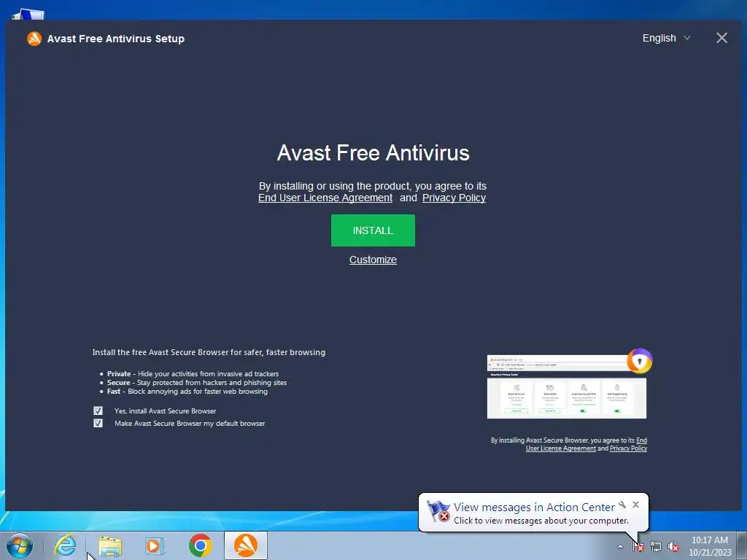Screen dimensions: 747x560
Task: Click the Avast logo in the setup header
Action: [34, 39]
